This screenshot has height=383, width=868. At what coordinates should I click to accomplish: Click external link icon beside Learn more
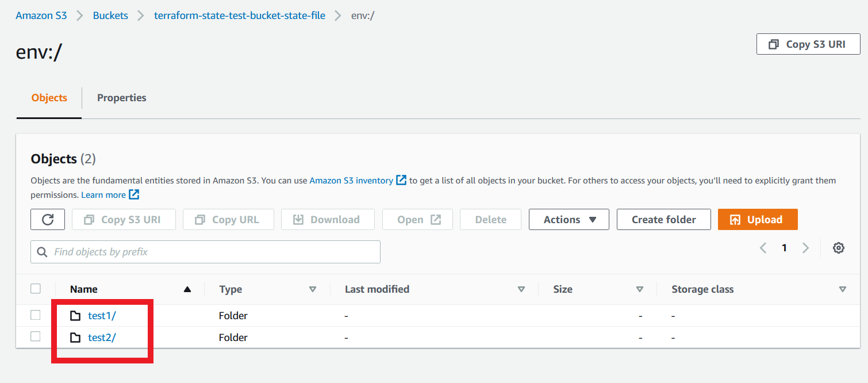pyautogui.click(x=134, y=194)
